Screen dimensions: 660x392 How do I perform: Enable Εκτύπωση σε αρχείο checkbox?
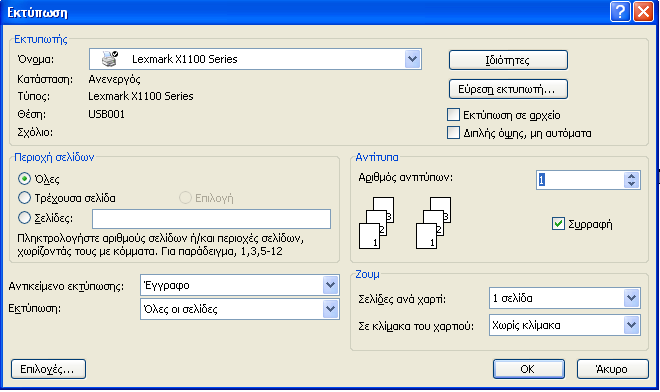tap(453, 115)
